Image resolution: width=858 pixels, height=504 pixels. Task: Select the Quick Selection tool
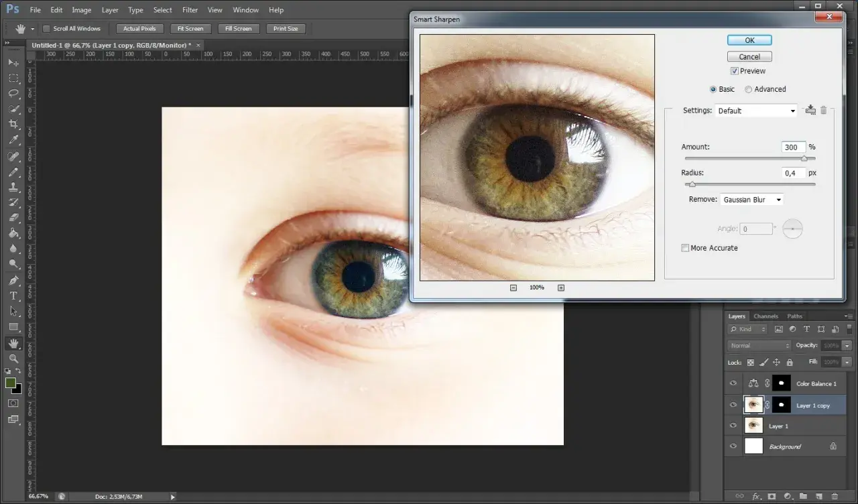(x=13, y=109)
